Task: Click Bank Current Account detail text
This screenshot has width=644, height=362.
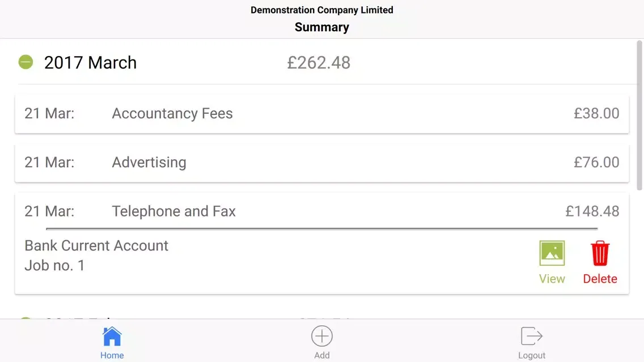Action: (x=96, y=245)
